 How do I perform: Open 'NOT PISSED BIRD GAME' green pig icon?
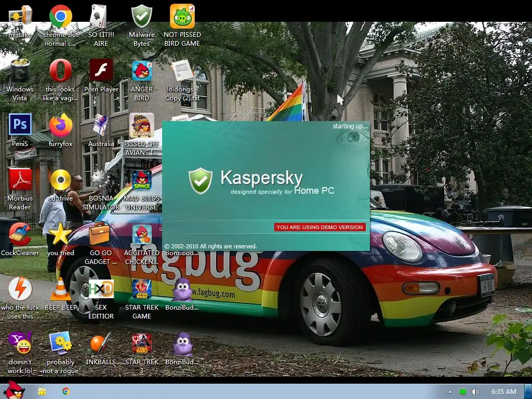coord(182,16)
